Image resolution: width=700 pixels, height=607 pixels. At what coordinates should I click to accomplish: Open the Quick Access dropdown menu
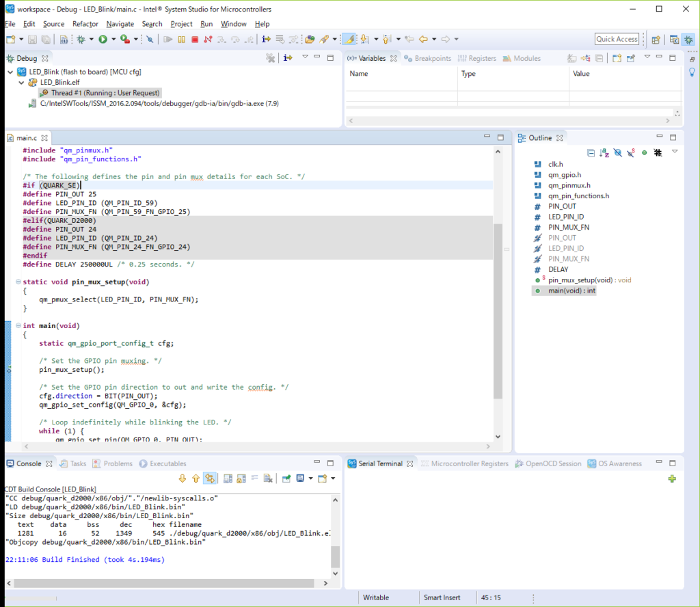[616, 39]
